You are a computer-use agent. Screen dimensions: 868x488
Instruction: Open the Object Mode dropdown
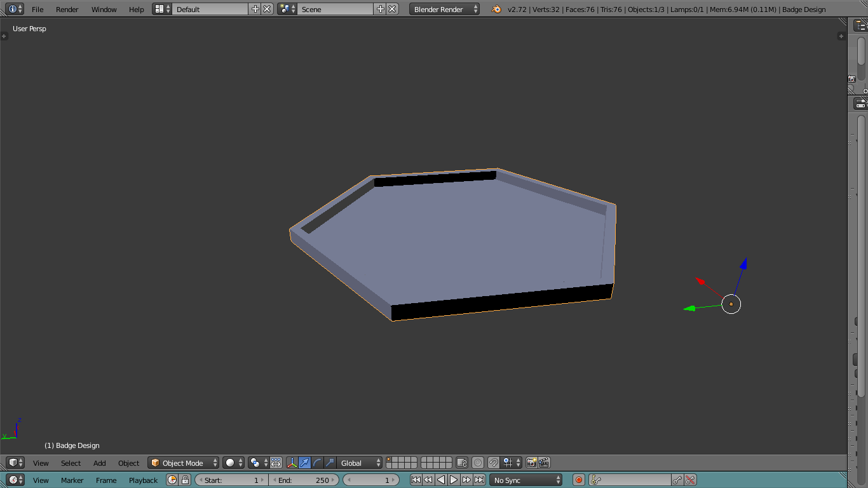184,463
